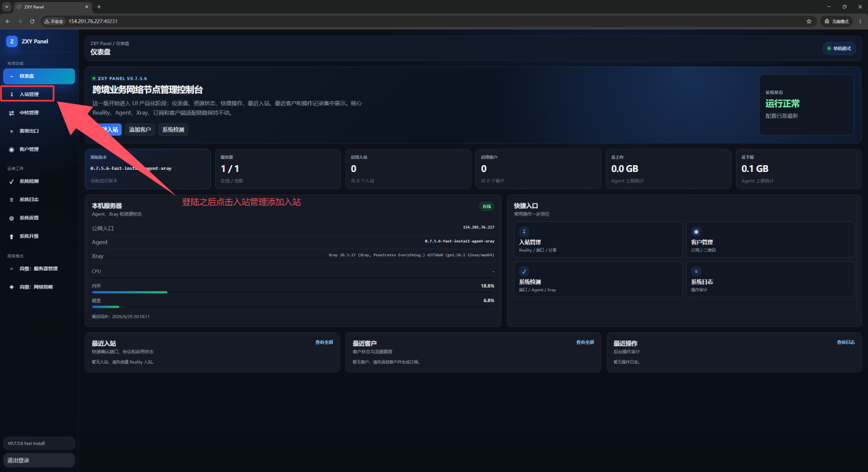Click the 客户管理 quick entry icon
868x472 pixels.
tap(696, 232)
